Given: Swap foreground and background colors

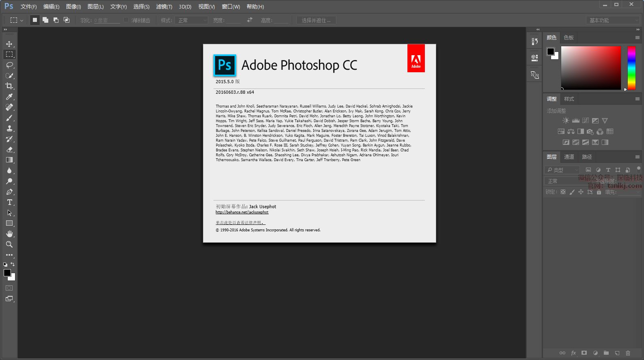Looking at the screenshot, I should (13, 264).
